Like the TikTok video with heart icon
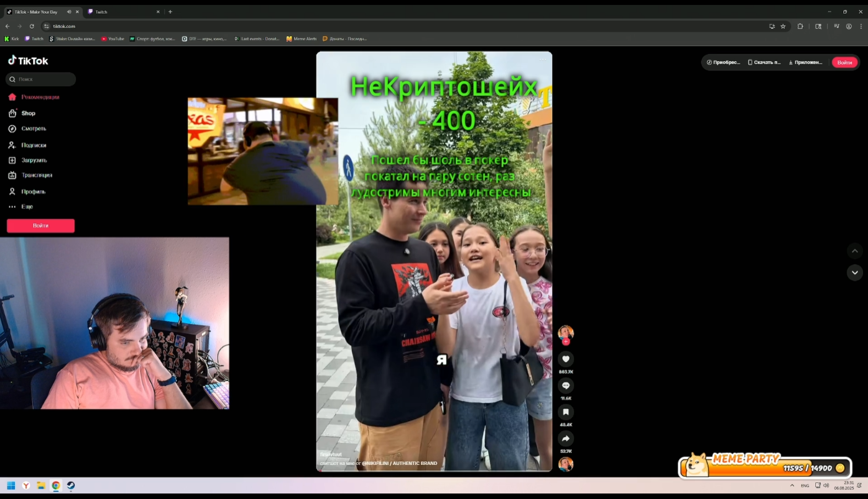The width and height of the screenshot is (868, 499). pos(566,359)
